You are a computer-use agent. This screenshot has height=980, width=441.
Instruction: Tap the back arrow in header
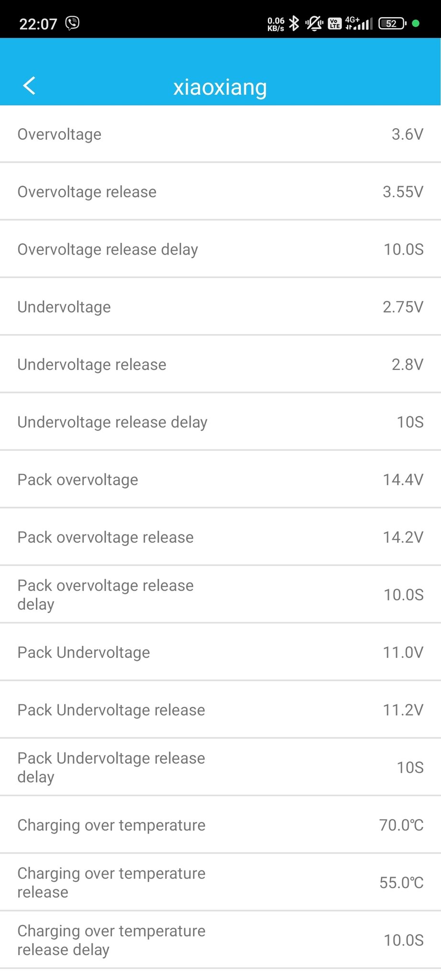[x=29, y=86]
